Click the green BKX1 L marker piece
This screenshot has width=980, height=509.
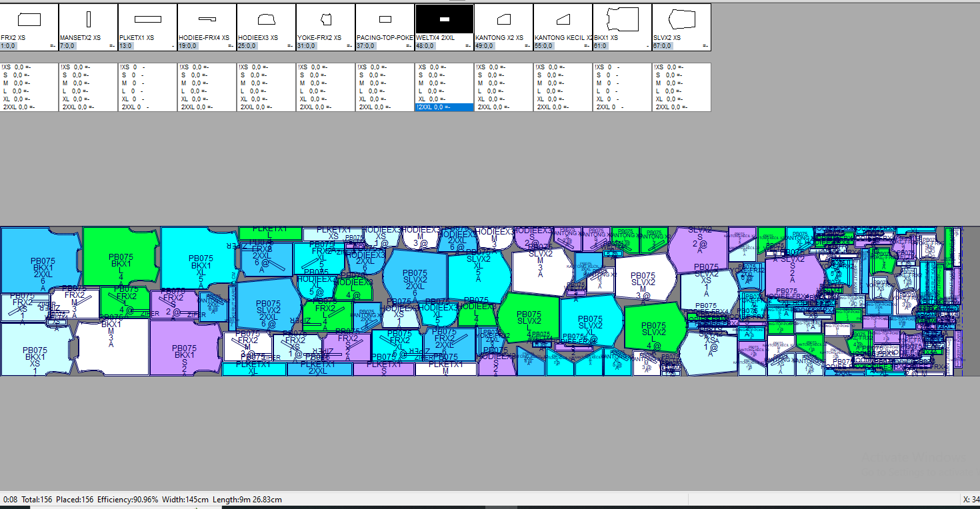point(120,256)
